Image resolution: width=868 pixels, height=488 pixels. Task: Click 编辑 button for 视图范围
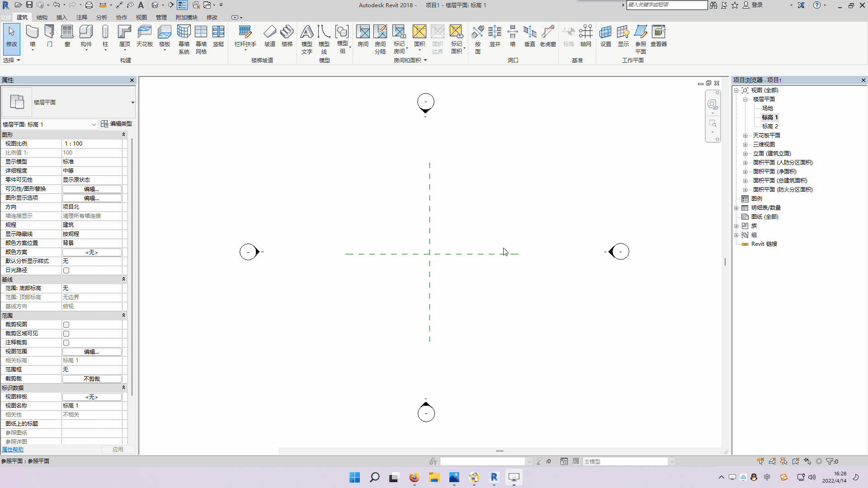(92, 352)
